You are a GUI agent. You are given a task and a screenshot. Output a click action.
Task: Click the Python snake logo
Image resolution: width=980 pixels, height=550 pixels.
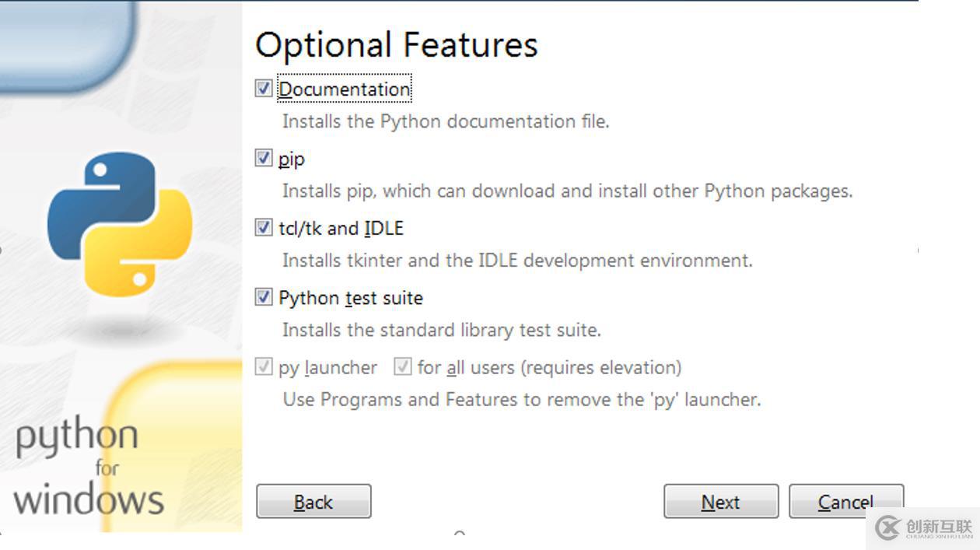[120, 223]
